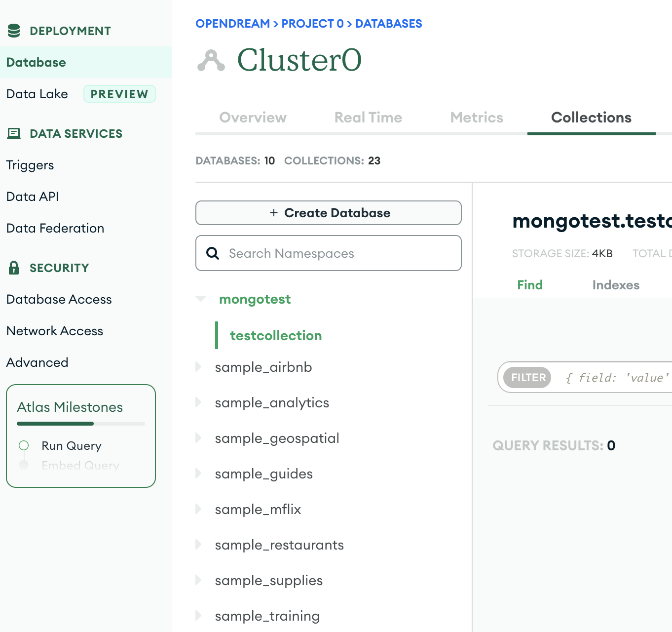The image size is (672, 632).
Task: Select the sample_supplies database name
Action: point(269,581)
